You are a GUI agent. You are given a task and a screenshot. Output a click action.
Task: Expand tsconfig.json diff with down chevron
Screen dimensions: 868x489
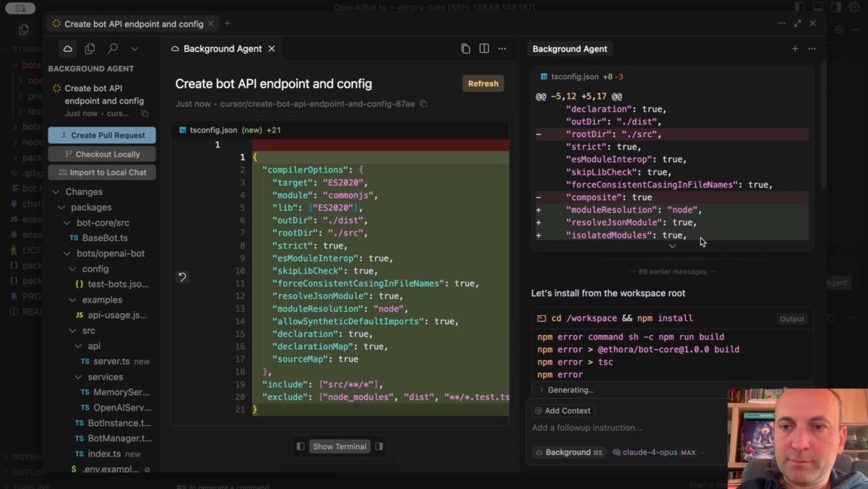(x=672, y=246)
